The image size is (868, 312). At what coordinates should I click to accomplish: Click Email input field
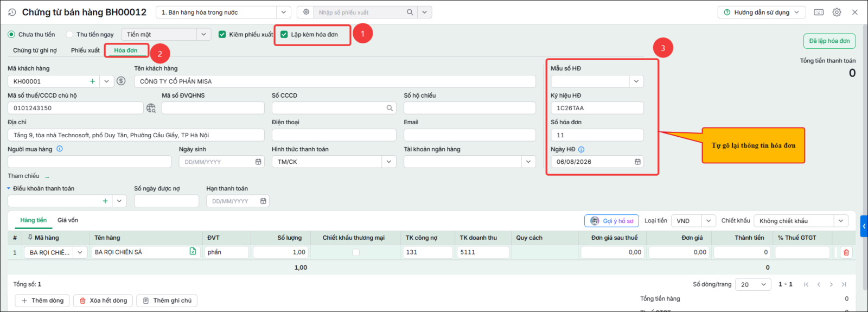pos(470,135)
